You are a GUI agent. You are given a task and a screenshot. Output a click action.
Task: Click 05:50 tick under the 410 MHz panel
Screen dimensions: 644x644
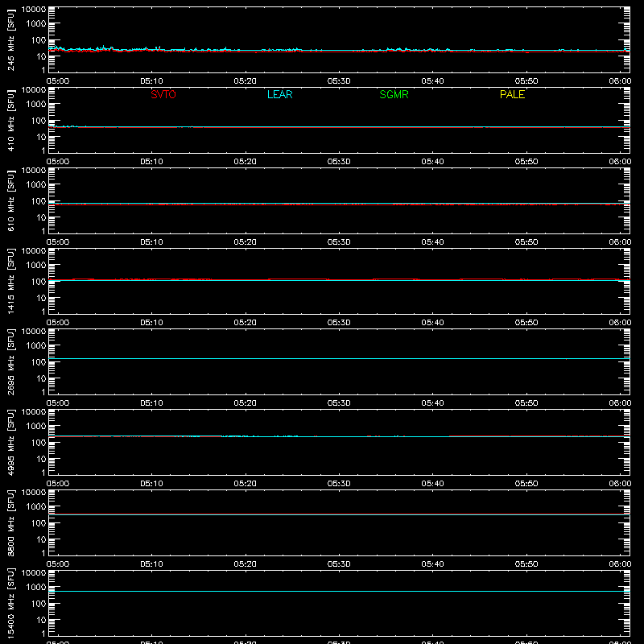526,162
